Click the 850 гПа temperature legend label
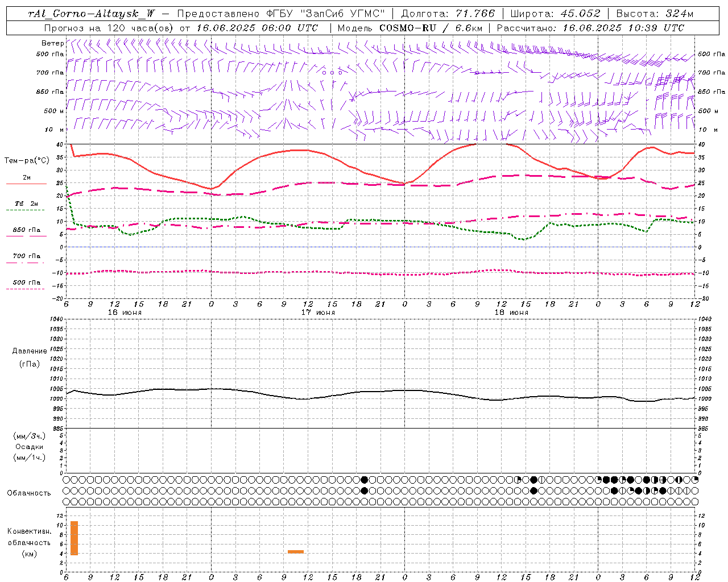Viewport: 728px width, 582px height. (27, 230)
